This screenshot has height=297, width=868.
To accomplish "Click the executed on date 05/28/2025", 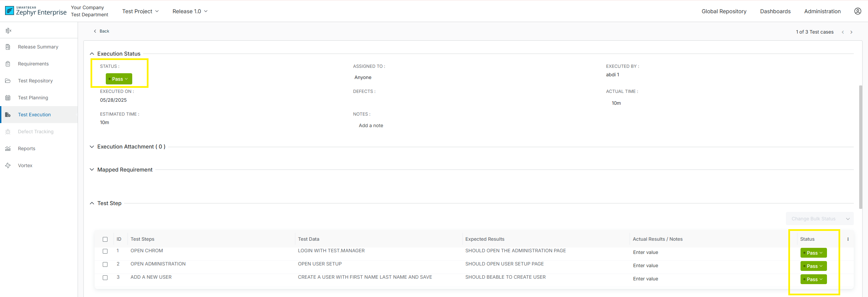I will 113,100.
